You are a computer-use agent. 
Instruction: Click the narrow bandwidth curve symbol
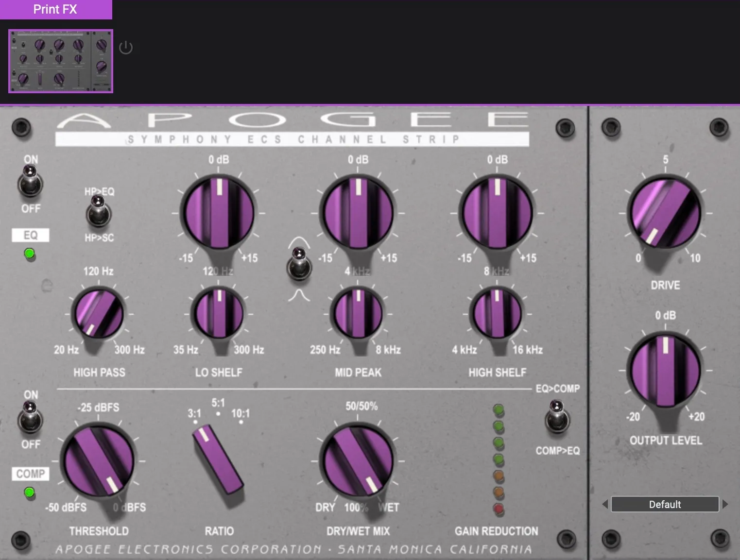(x=299, y=295)
